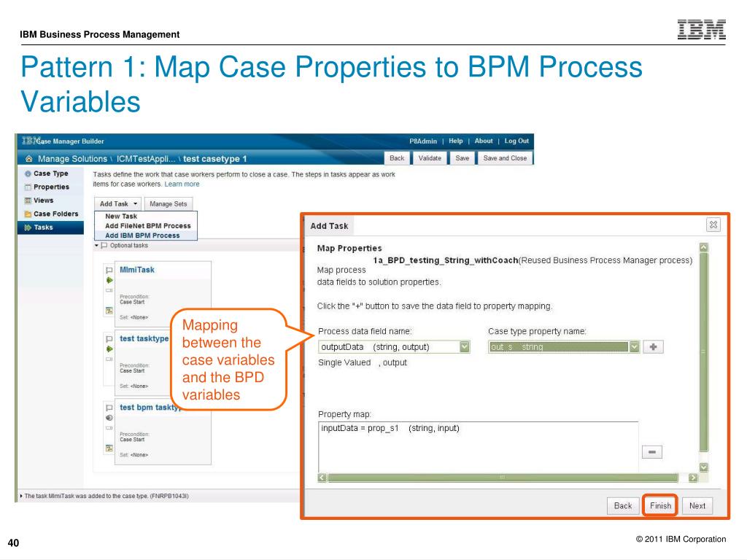747x560 pixels.
Task: Click the Case Type sidebar icon
Action: 28,174
